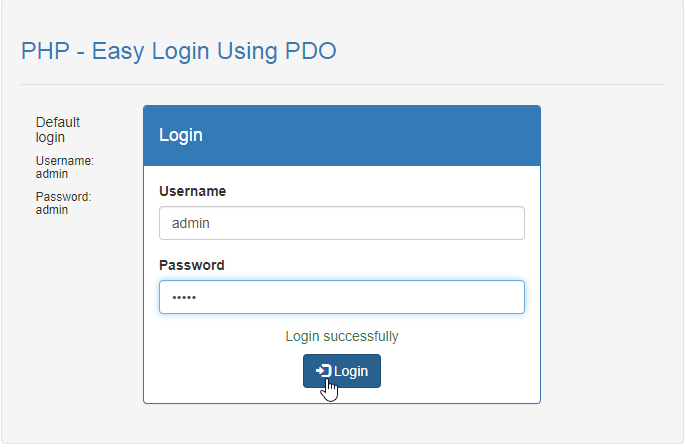Focus the Password input field

click(x=342, y=297)
